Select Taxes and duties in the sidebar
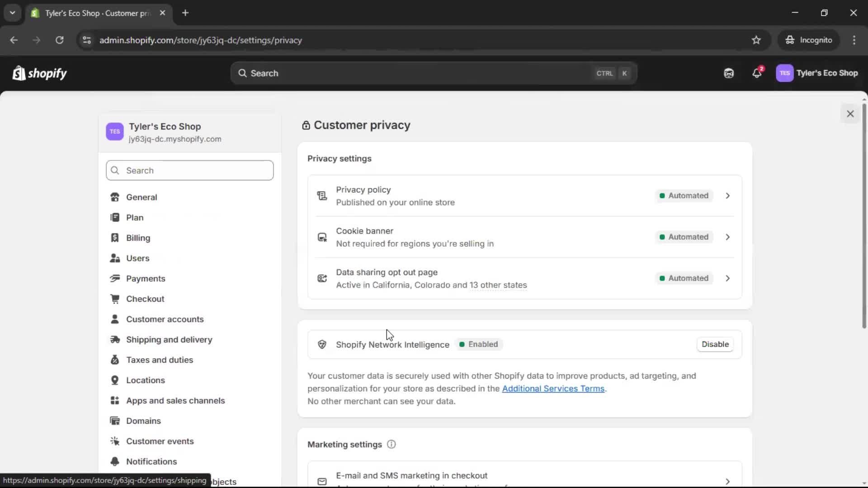Screen dimensions: 868x488 click(160, 360)
